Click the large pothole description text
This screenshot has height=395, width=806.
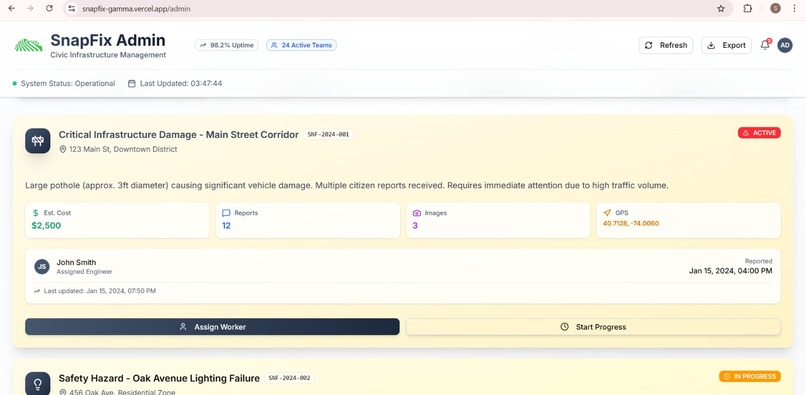347,186
